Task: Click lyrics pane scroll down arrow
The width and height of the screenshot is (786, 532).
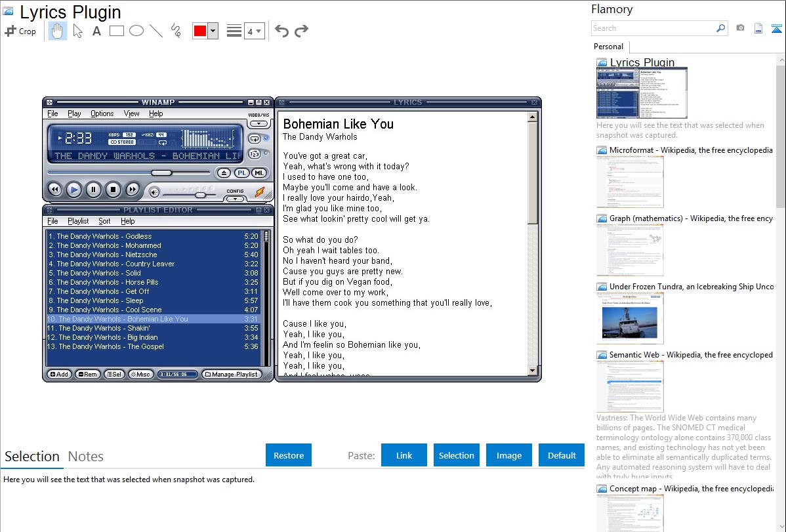Action: pos(532,371)
